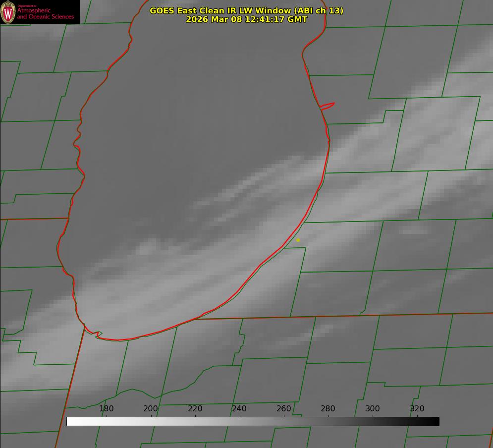Click the black end of the colorbar
493x448 pixels.
[436, 422]
